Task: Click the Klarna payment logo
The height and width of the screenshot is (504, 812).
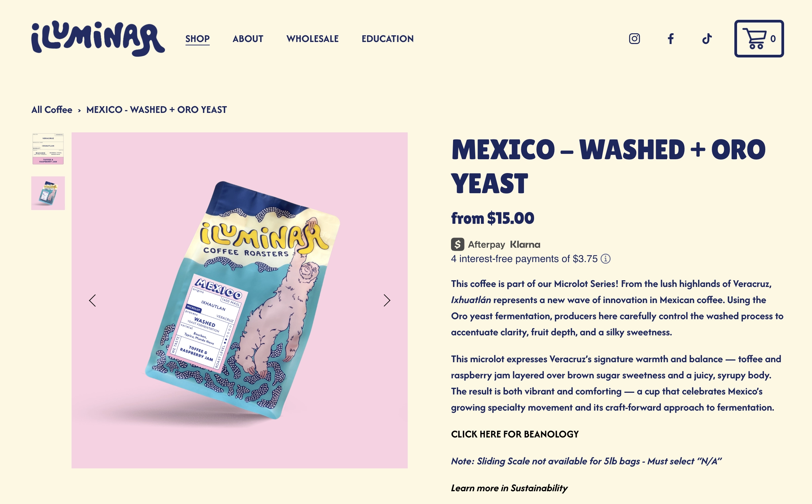Action: coord(525,245)
